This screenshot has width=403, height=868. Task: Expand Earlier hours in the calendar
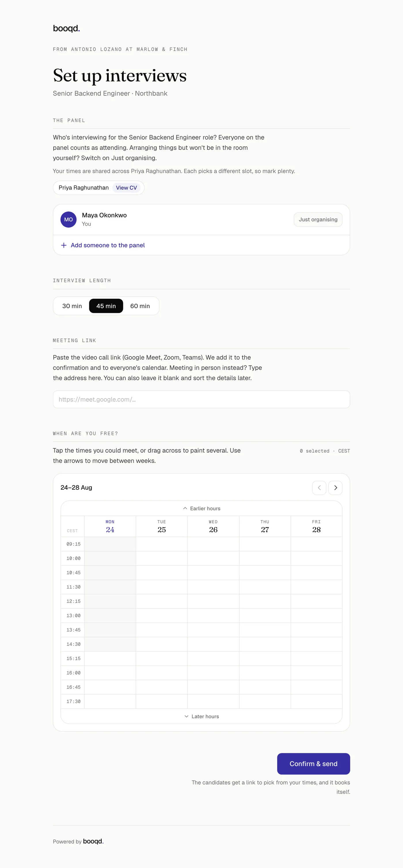[x=202, y=508]
